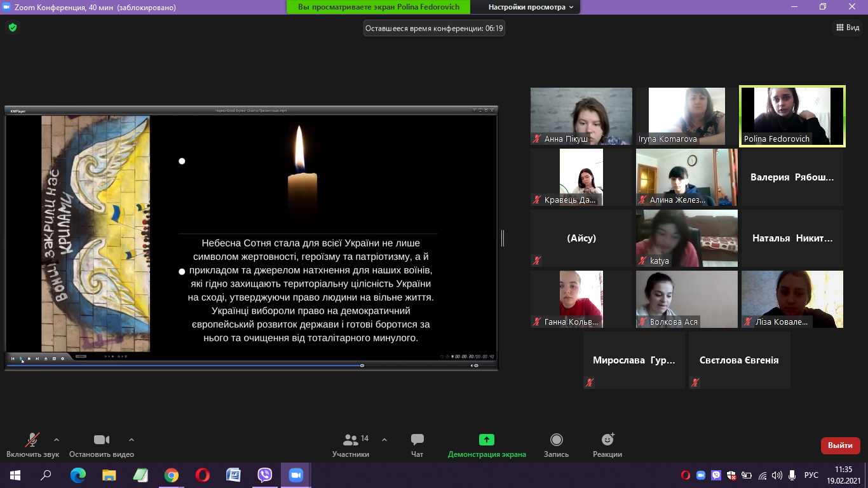Select Ганна Кольв... video tile
Screen dimensions: 868x488
[581, 299]
